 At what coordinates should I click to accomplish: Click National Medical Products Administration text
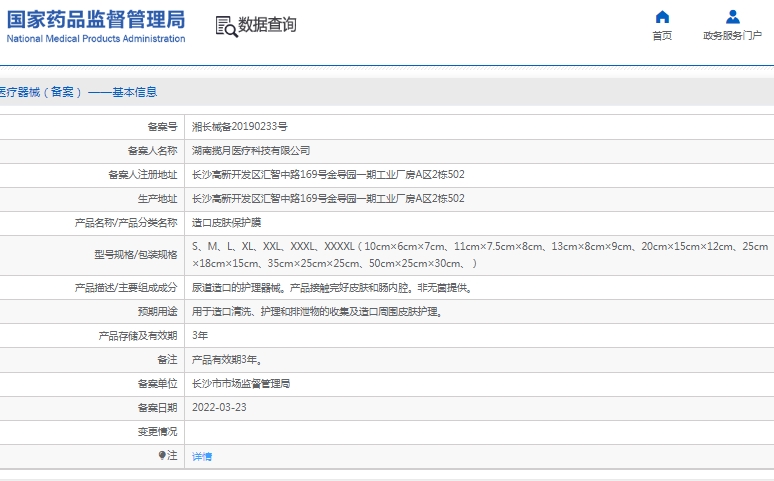pyautogui.click(x=96, y=39)
